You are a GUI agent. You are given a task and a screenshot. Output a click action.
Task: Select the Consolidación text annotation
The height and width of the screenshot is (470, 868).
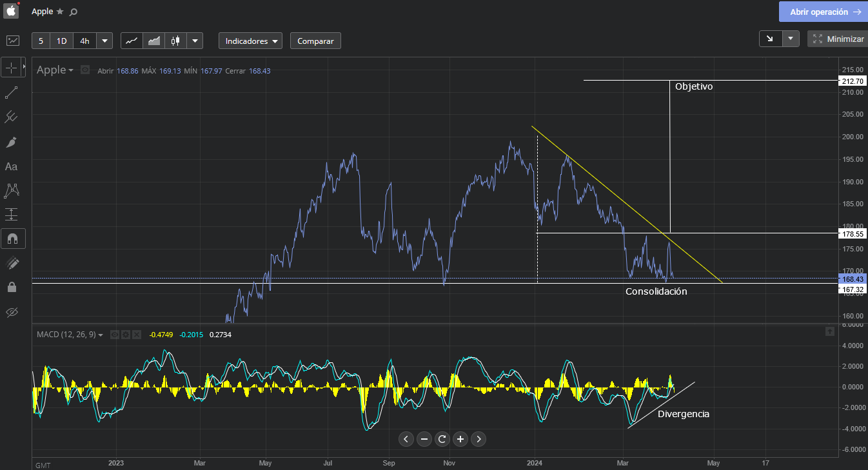click(x=656, y=291)
